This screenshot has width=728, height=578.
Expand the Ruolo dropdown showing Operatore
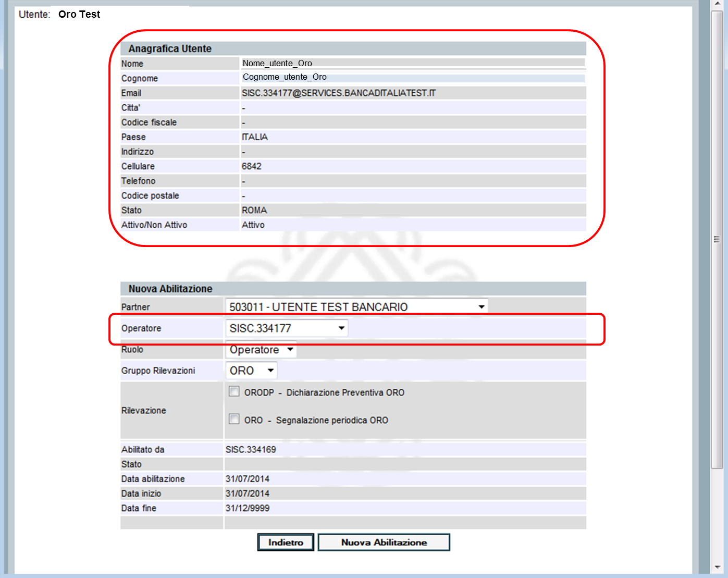tap(261, 350)
